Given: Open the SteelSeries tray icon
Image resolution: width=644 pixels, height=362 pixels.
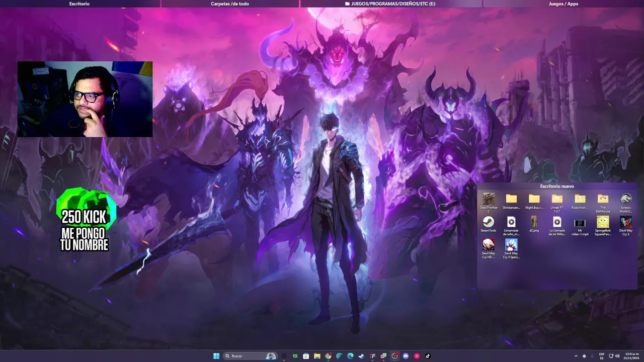Looking at the screenshot, I should 584,356.
